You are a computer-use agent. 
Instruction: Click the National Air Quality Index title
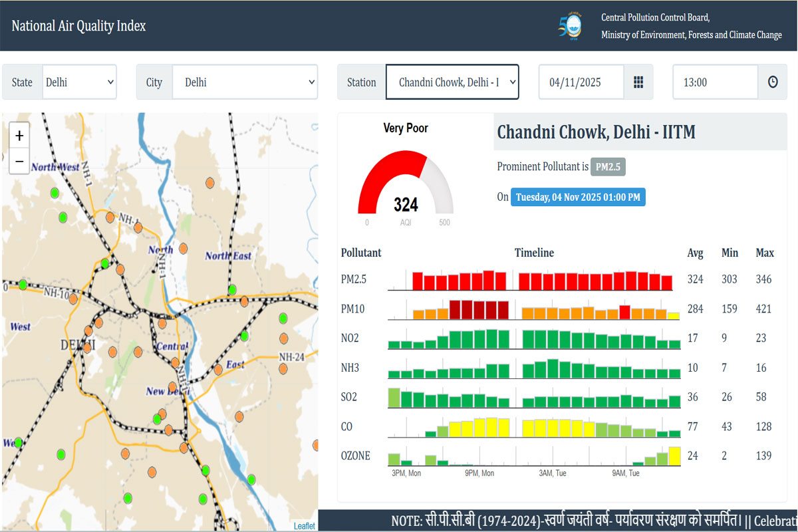(78, 26)
